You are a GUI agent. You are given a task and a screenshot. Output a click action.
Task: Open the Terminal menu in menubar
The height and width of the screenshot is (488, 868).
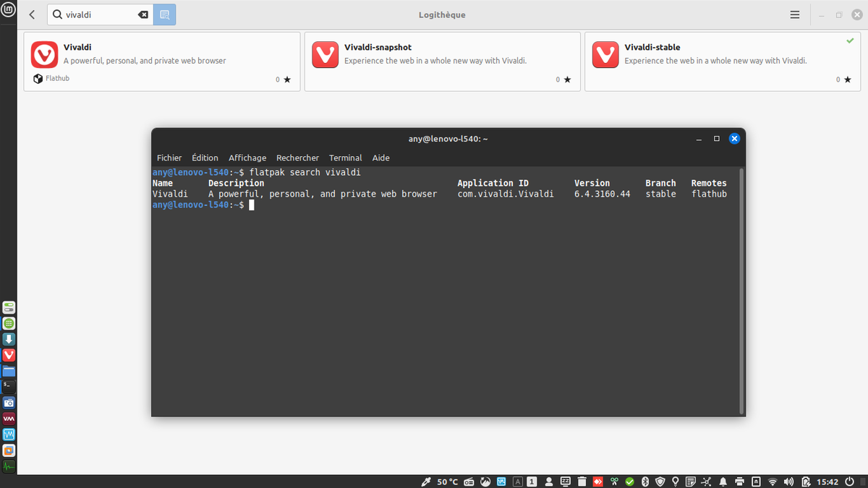point(346,158)
